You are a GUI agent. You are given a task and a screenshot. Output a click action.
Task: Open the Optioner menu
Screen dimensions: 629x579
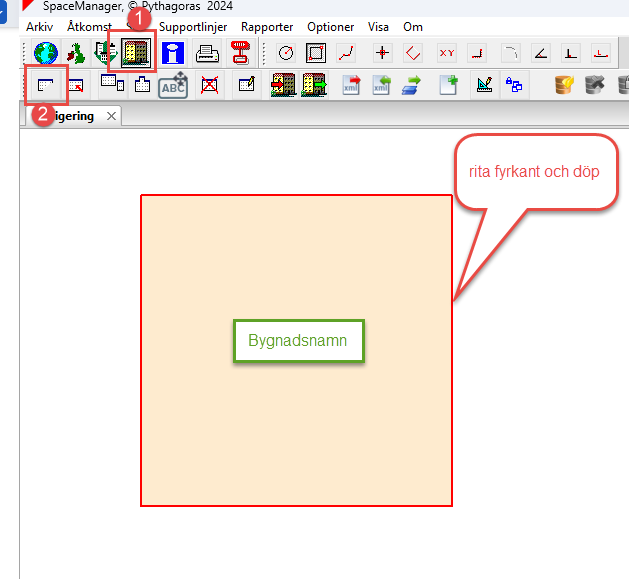click(330, 27)
